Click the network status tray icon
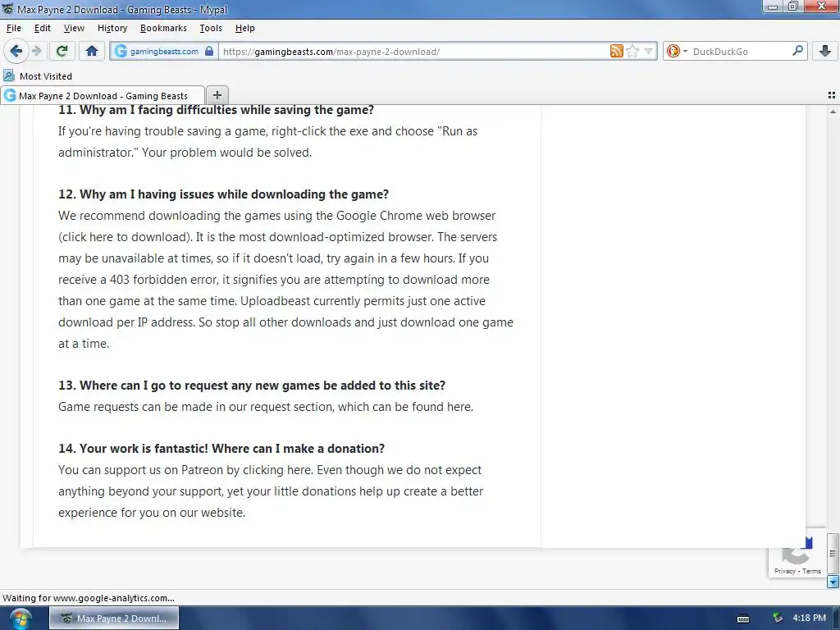 coord(778,619)
